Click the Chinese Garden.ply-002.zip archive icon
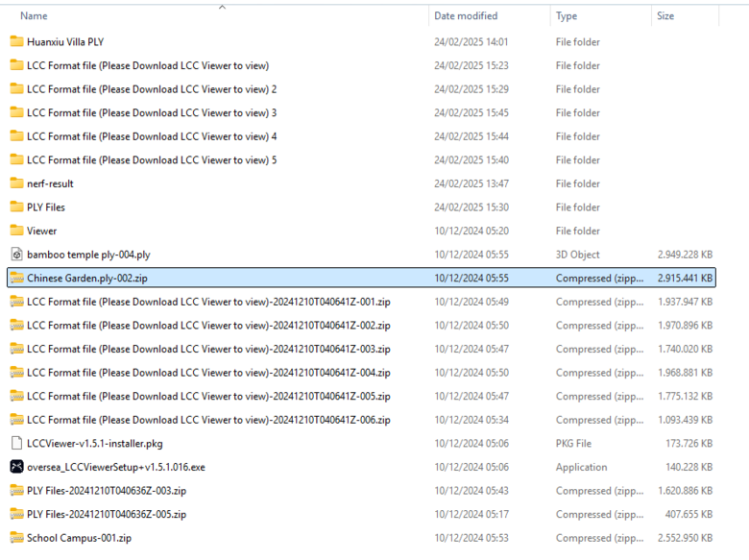Image resolution: width=749 pixels, height=560 pixels. pyautogui.click(x=16, y=279)
